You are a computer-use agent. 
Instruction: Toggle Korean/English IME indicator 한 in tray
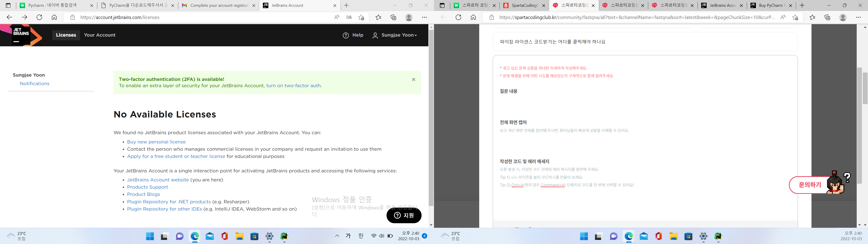coord(361,236)
